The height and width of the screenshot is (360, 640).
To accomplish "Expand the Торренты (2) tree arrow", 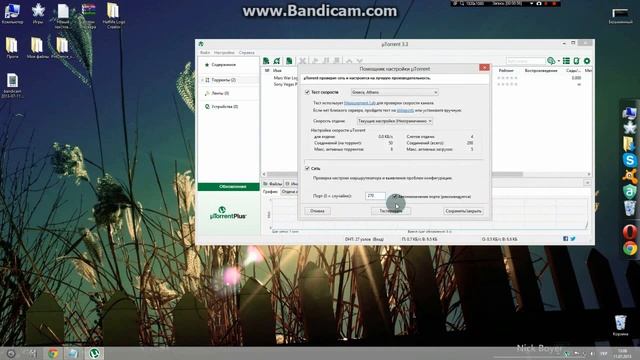I will (202, 80).
